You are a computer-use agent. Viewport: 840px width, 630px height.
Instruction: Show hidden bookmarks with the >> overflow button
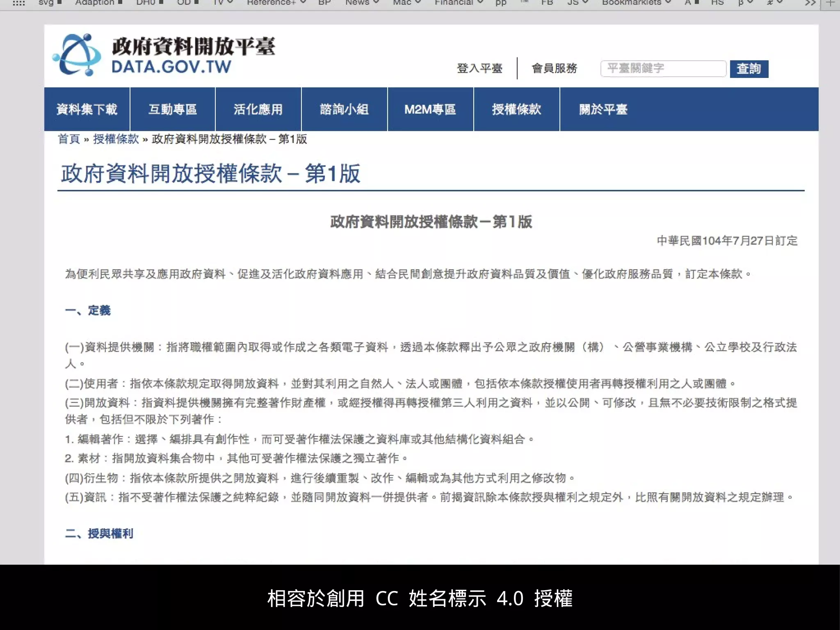coord(810,3)
